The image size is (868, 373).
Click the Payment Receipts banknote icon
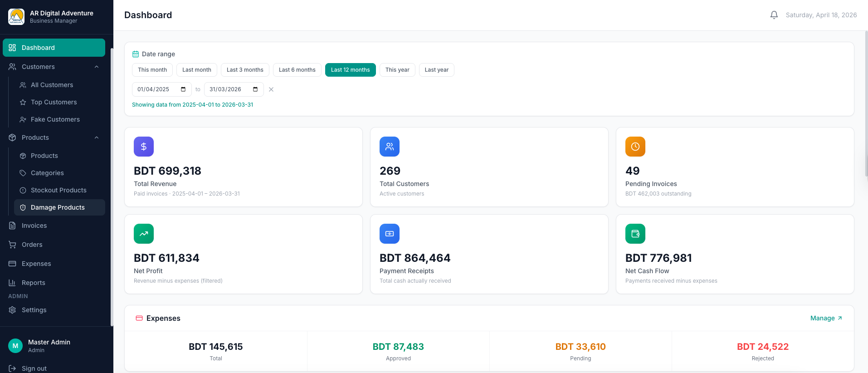pos(390,234)
